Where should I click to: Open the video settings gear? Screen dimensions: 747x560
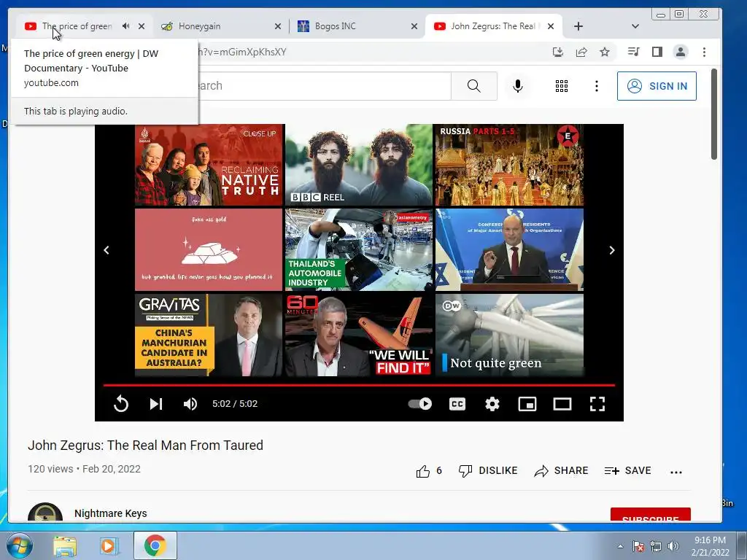click(x=492, y=404)
